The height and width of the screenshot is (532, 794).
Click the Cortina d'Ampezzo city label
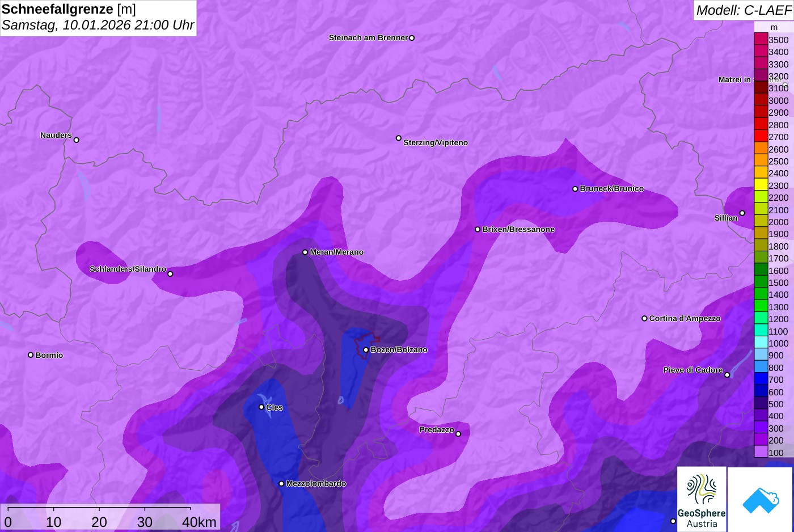685,319
